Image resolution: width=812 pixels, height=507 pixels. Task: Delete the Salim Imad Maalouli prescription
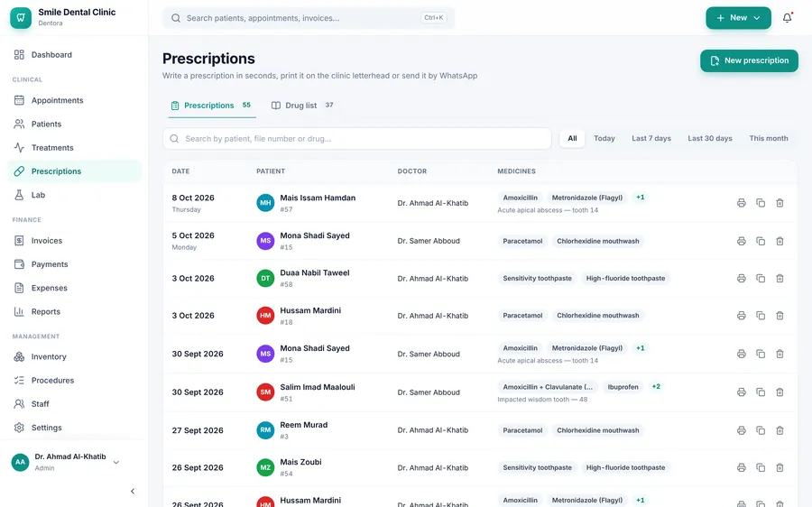point(780,392)
